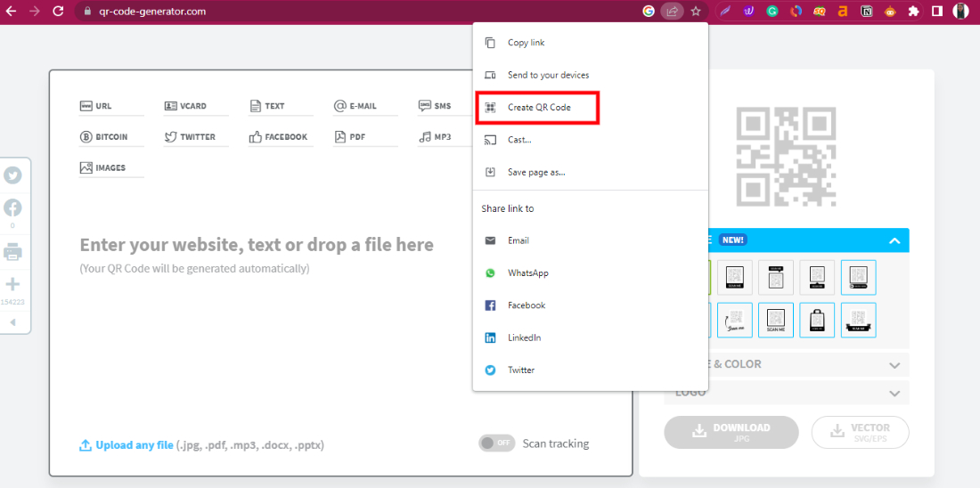Pick the rounded-button label frame
The height and width of the screenshot is (488, 980).
858,278
